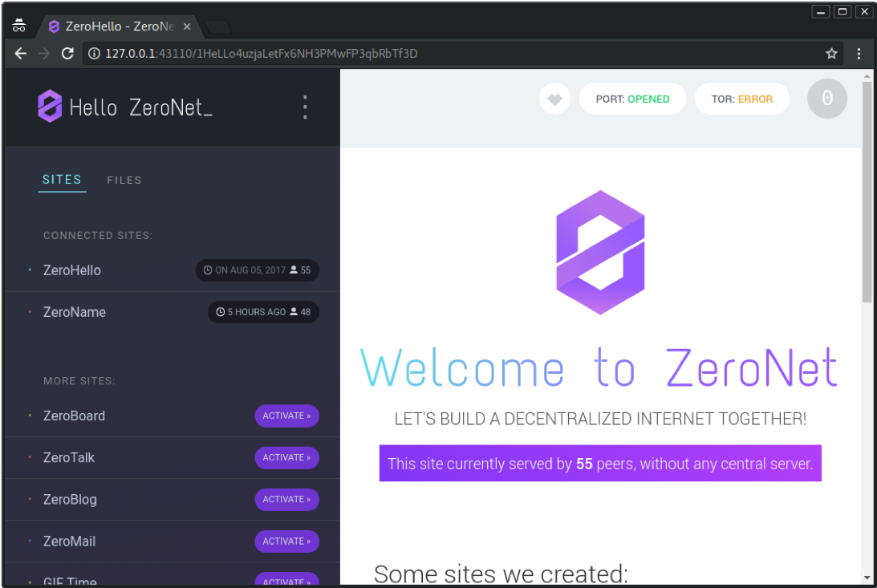Open a new browser tab
The image size is (877, 588).
point(218,26)
